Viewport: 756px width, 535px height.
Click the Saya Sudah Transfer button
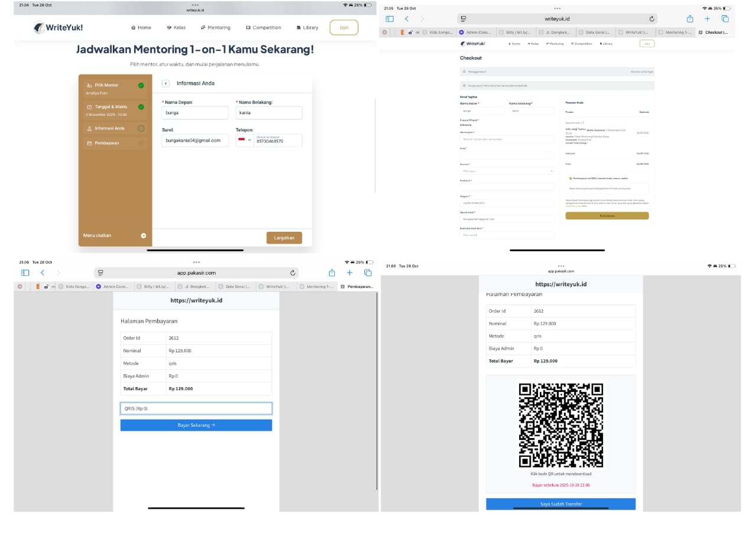coord(561,504)
